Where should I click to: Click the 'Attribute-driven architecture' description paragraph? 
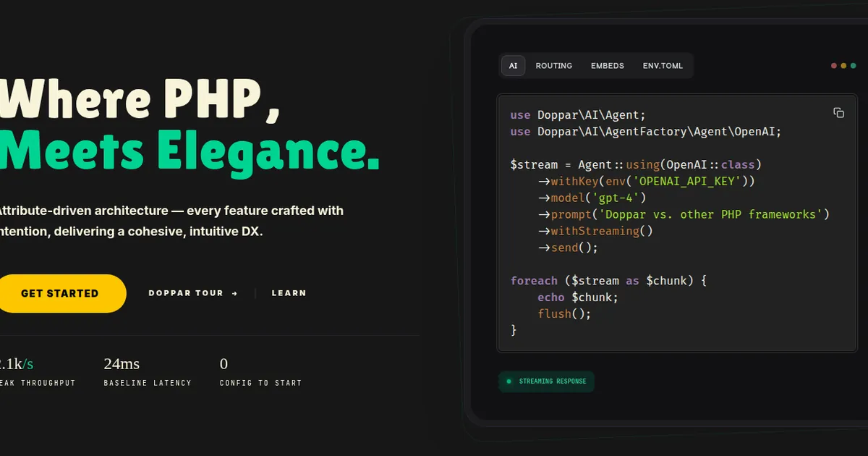tap(171, 221)
